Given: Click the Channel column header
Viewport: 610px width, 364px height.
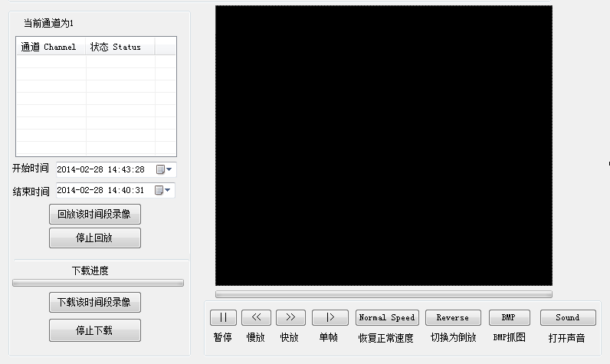Looking at the screenshot, I should (x=51, y=47).
